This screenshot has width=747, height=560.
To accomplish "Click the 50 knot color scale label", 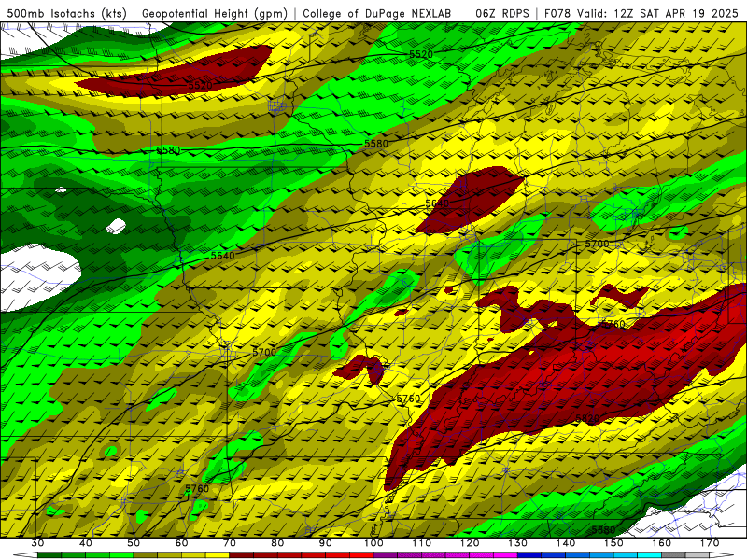I will (x=134, y=543).
